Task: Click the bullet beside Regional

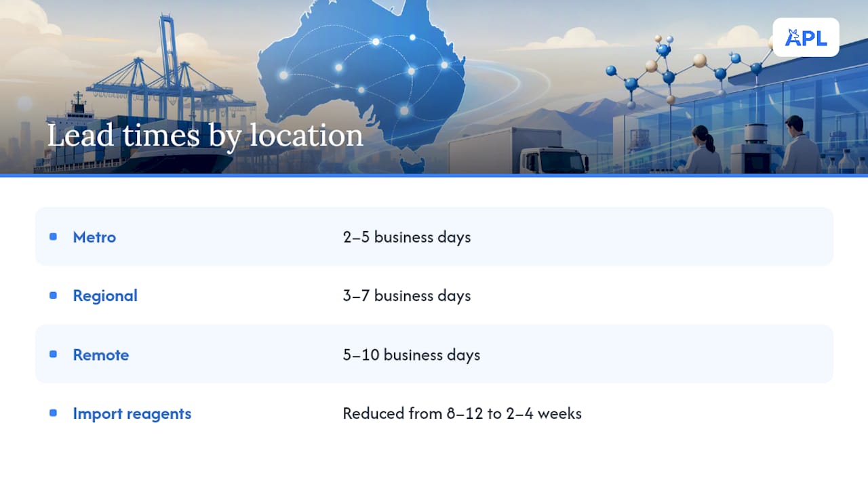Action: click(53, 296)
